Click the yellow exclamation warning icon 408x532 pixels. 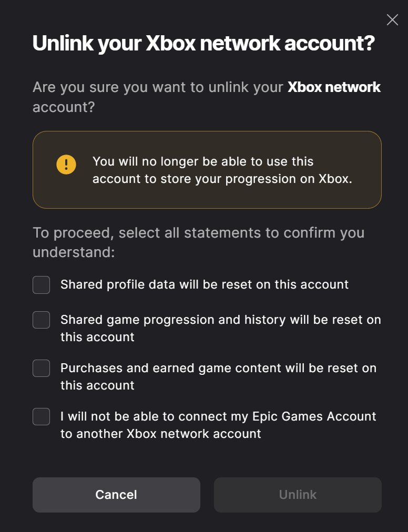pos(66,165)
